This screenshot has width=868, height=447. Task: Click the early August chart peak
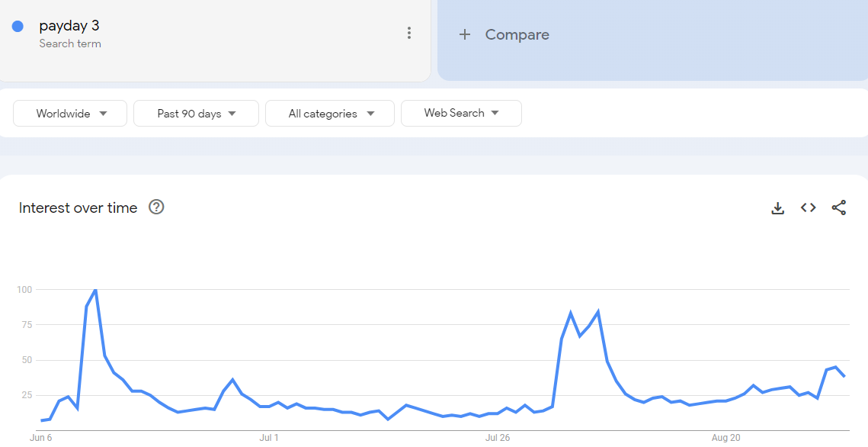pos(598,312)
